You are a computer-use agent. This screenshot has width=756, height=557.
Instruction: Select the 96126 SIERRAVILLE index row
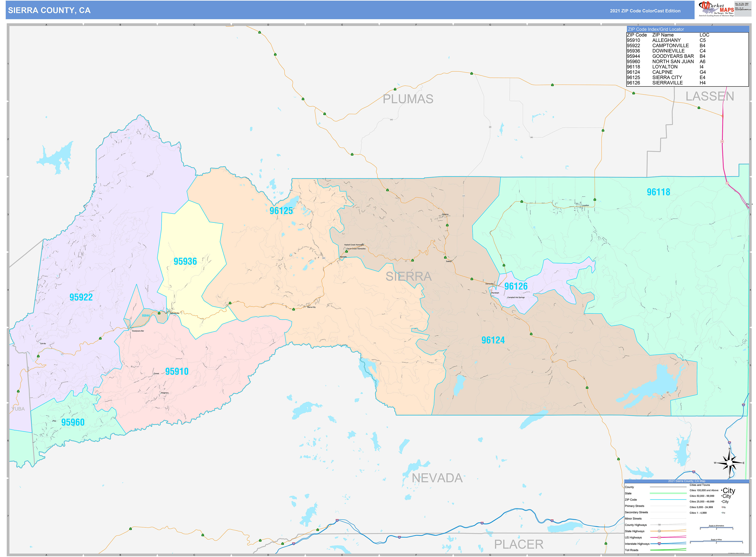687,83
